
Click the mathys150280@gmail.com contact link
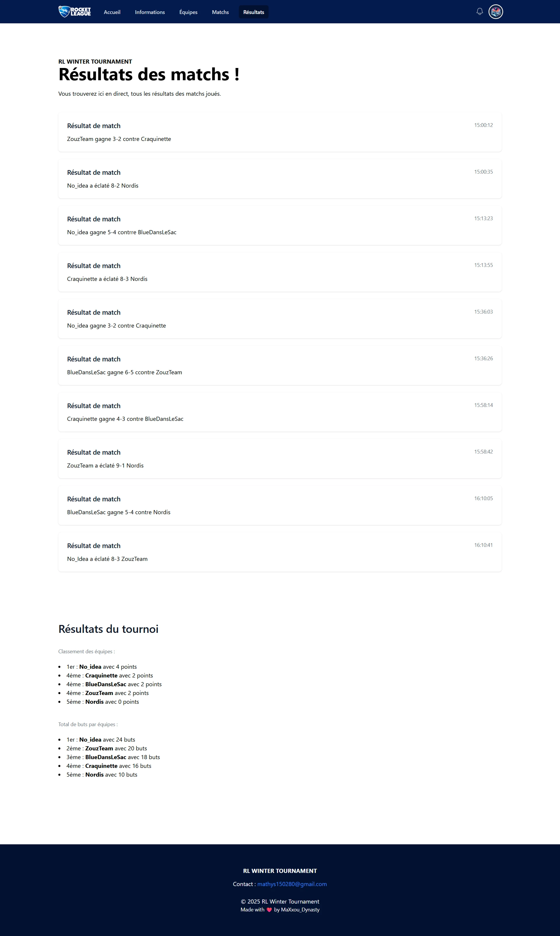[292, 884]
